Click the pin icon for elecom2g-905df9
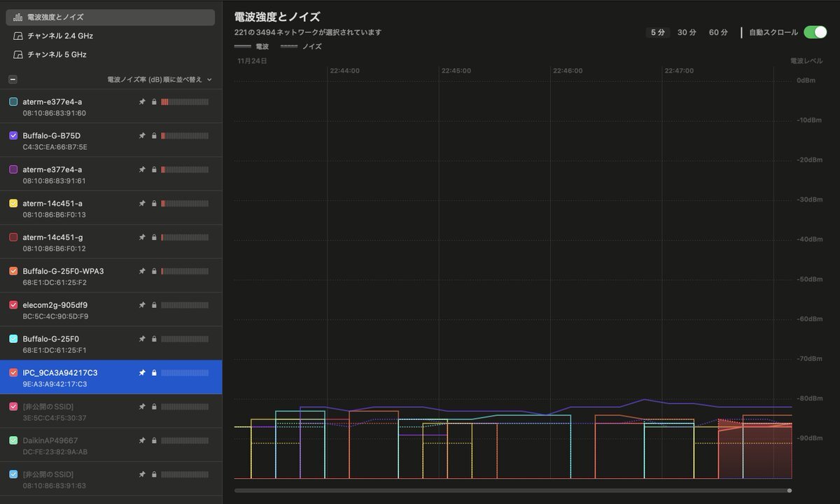 (x=142, y=305)
